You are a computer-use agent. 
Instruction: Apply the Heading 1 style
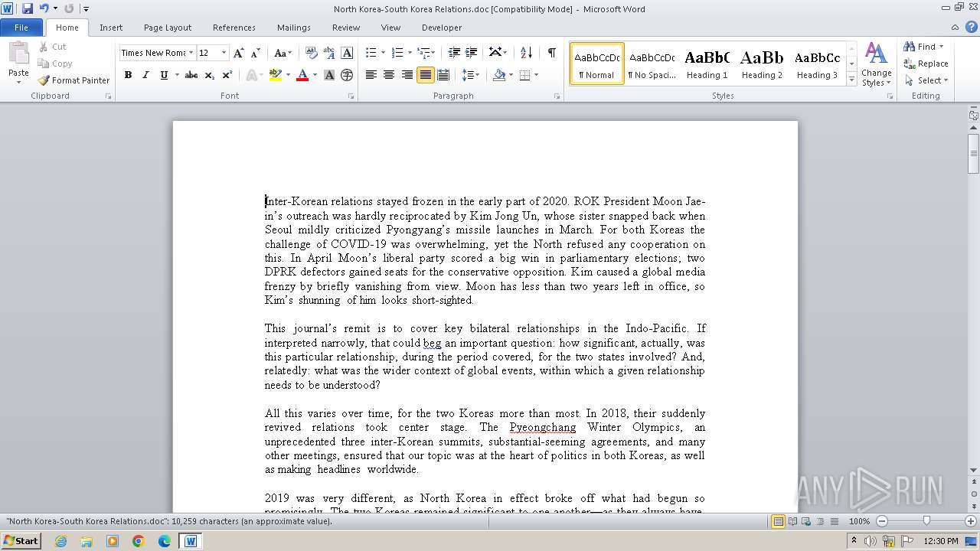(707, 64)
